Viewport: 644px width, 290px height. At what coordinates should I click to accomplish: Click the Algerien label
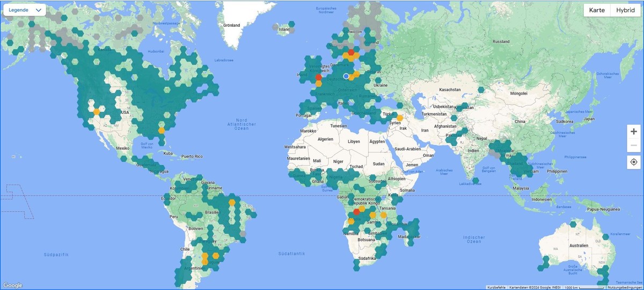(326, 139)
